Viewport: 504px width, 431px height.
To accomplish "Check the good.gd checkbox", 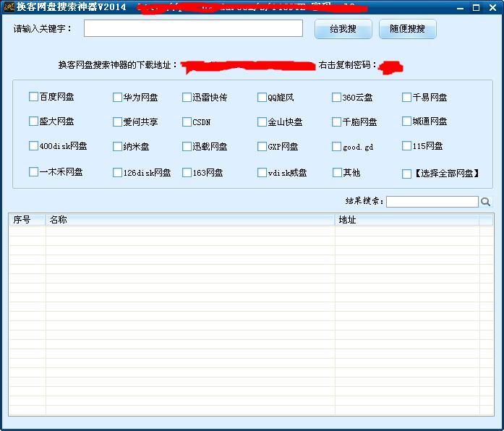I will tap(336, 146).
